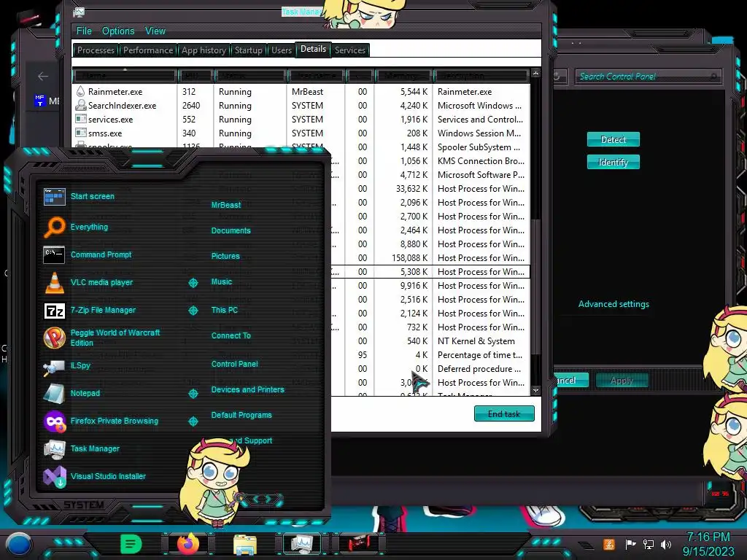Select KMS Connection Bro... description
The image size is (747, 560).
(481, 161)
